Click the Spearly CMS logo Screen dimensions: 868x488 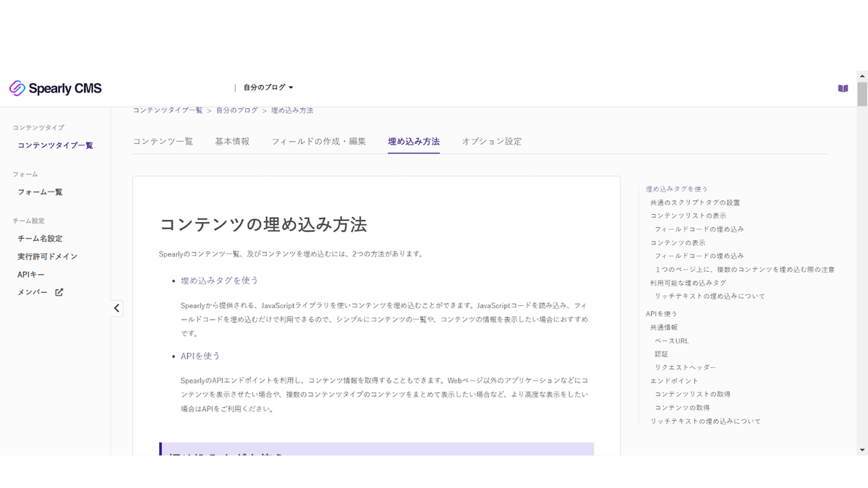[x=56, y=88]
